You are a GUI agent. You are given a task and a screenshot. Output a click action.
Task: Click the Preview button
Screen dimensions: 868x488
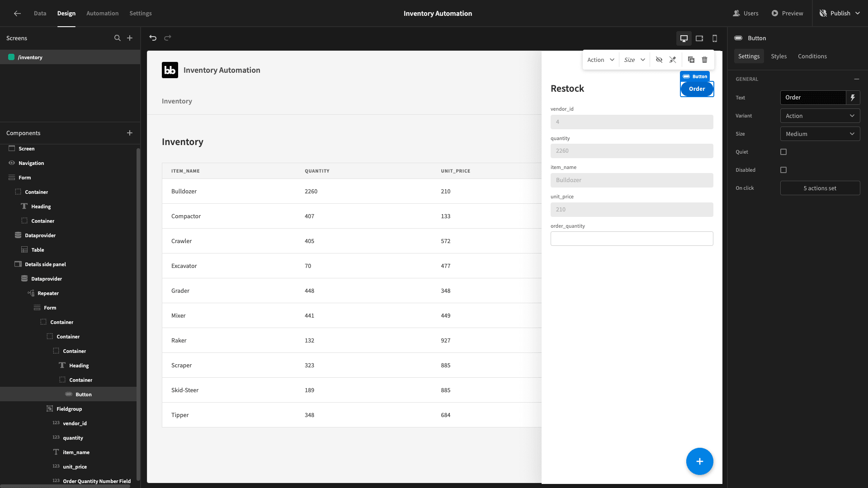(787, 14)
